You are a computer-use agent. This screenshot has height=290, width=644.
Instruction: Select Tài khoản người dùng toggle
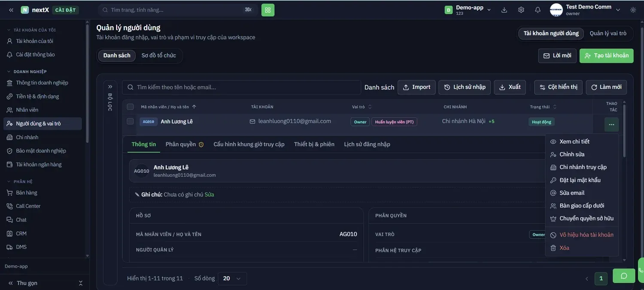[x=551, y=33]
